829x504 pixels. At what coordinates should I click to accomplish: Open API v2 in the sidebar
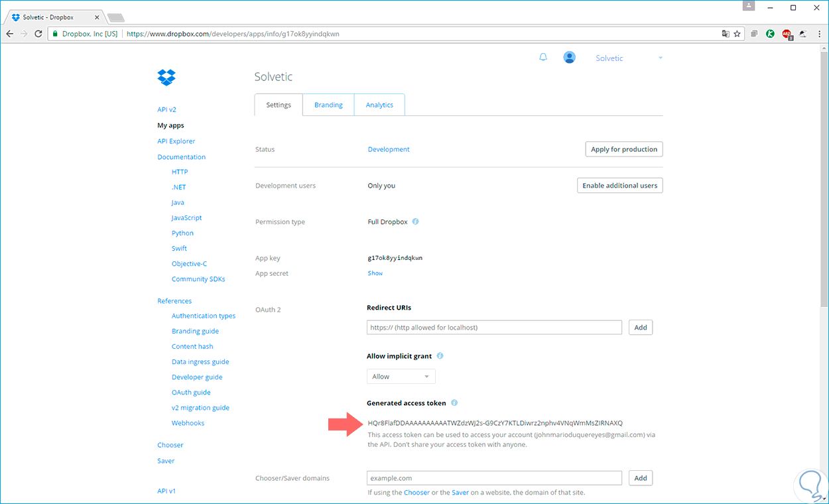click(166, 109)
